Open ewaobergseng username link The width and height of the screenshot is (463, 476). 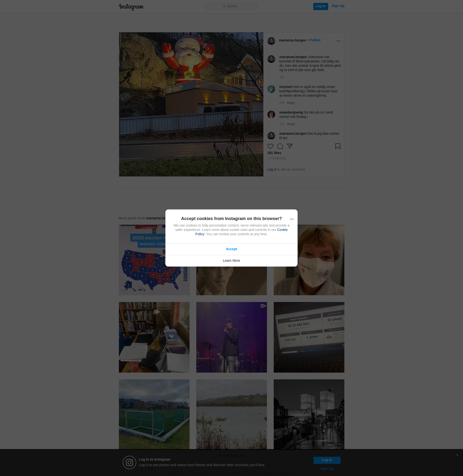tap(291, 112)
